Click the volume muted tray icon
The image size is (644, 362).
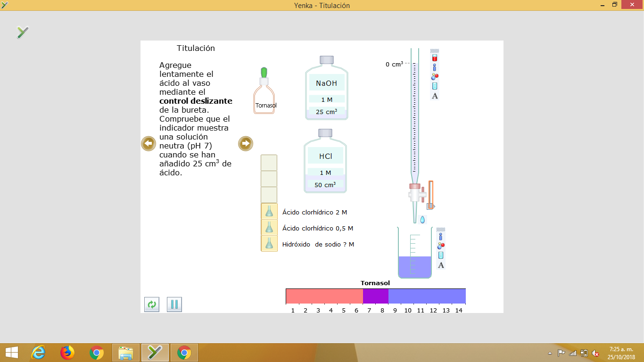pos(595,353)
